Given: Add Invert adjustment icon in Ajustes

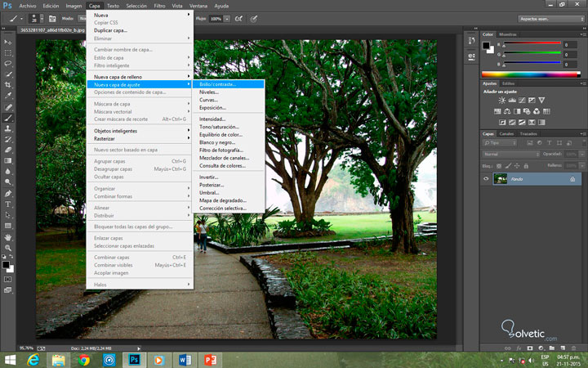Looking at the screenshot, I should (x=502, y=122).
